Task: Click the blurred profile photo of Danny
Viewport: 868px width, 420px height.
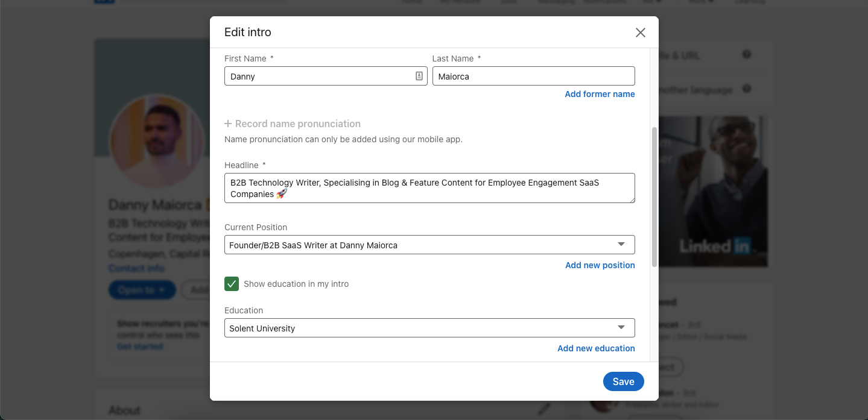Action: click(x=157, y=141)
